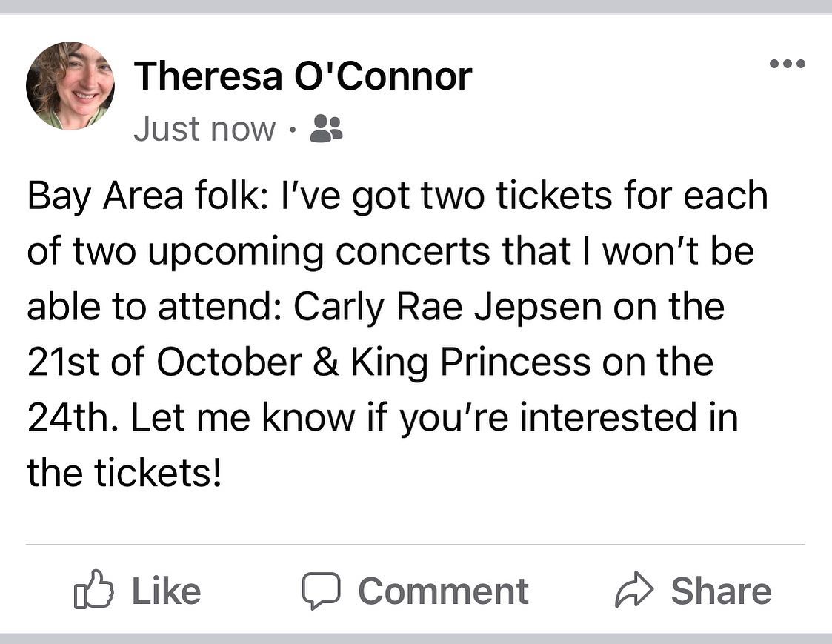Click "Bay Area folk" at post start
Image resolution: width=832 pixels, height=644 pixels.
click(x=126, y=196)
